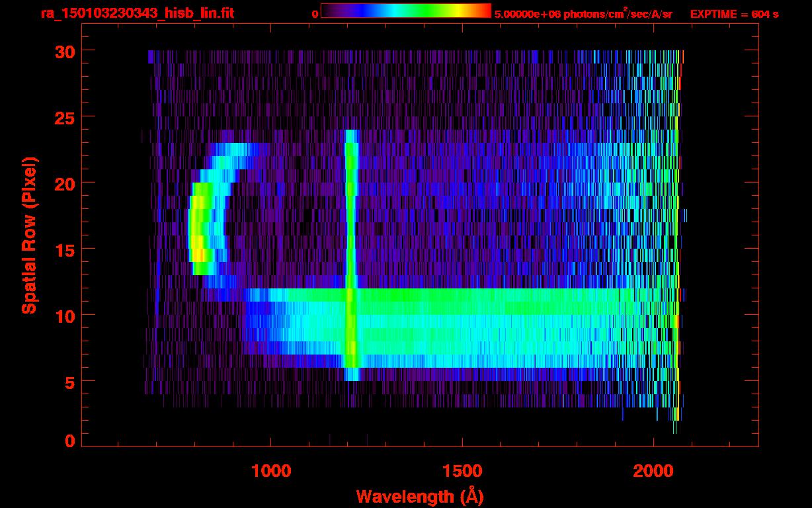The width and height of the screenshot is (812, 508).
Task: Click the Spatial Row (Pixel) axis label
Action: (29, 235)
